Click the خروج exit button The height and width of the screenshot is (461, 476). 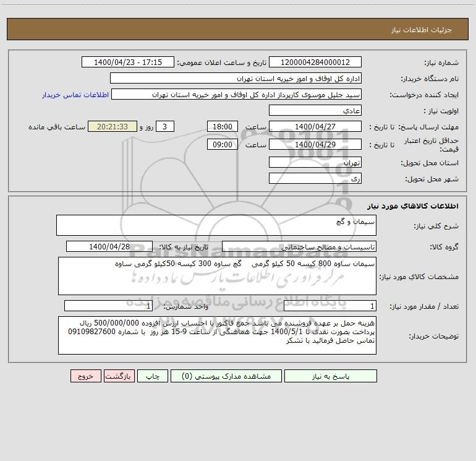tap(85, 376)
